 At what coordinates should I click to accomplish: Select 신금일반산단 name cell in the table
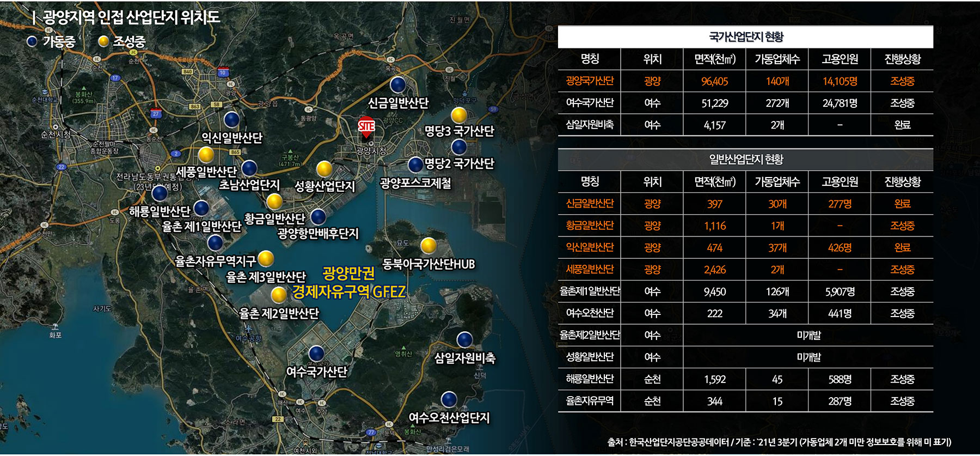pyautogui.click(x=590, y=204)
